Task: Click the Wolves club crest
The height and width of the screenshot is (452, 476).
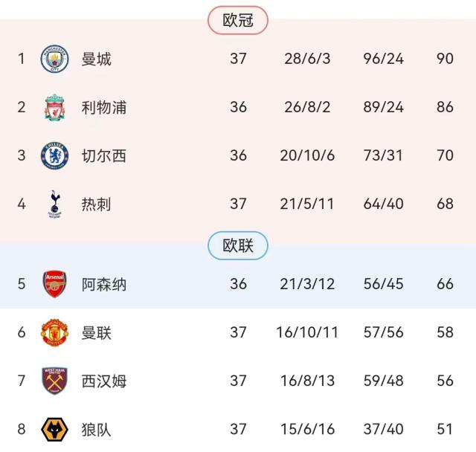Action: pos(54,430)
